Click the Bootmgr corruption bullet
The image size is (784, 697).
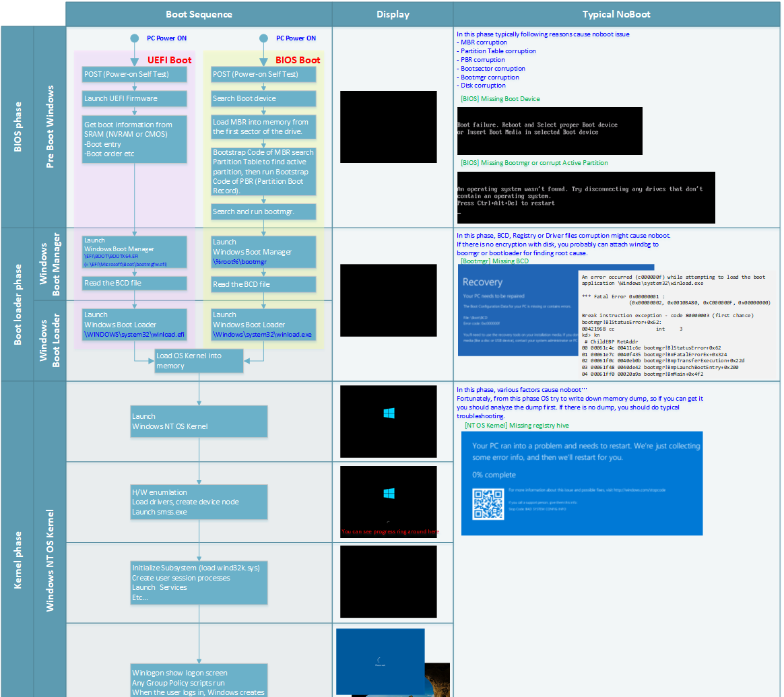(x=488, y=77)
